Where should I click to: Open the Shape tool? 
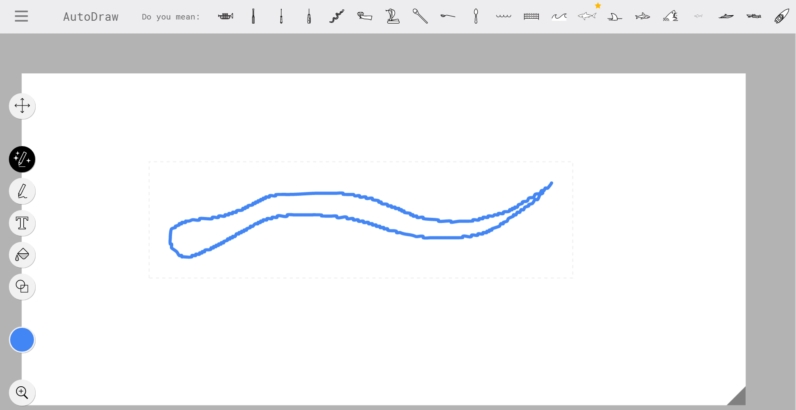point(22,287)
